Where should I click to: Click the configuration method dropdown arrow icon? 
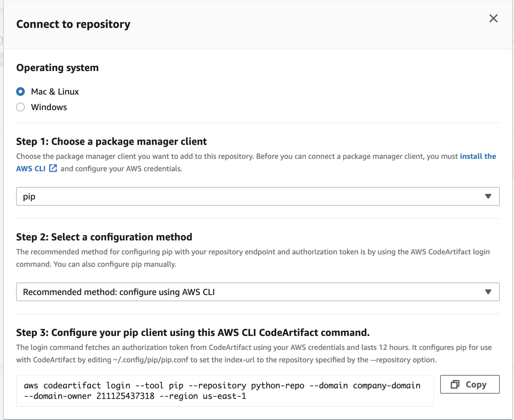(488, 292)
